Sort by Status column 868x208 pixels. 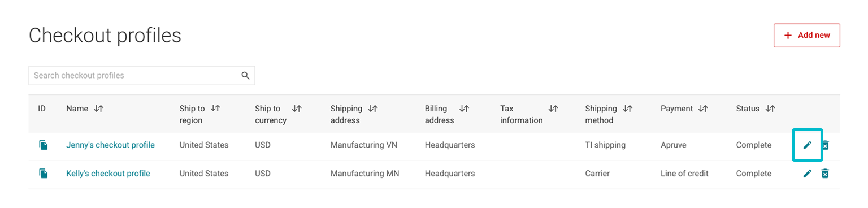(770, 109)
